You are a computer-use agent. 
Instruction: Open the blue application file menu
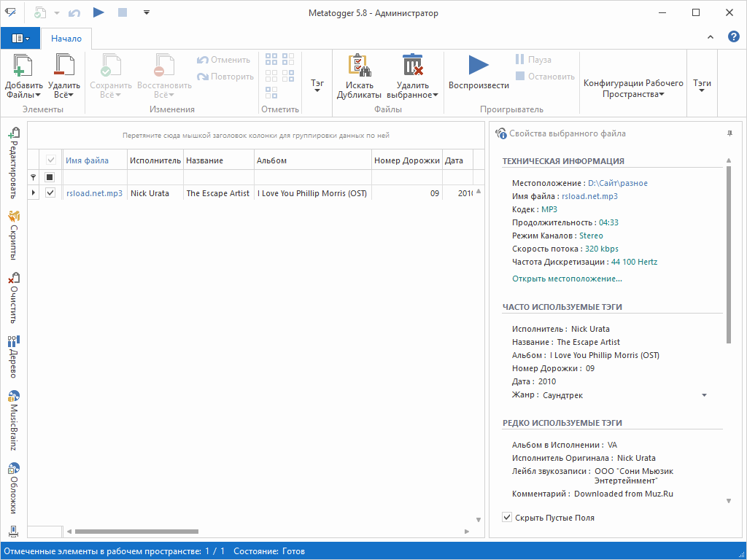point(20,38)
